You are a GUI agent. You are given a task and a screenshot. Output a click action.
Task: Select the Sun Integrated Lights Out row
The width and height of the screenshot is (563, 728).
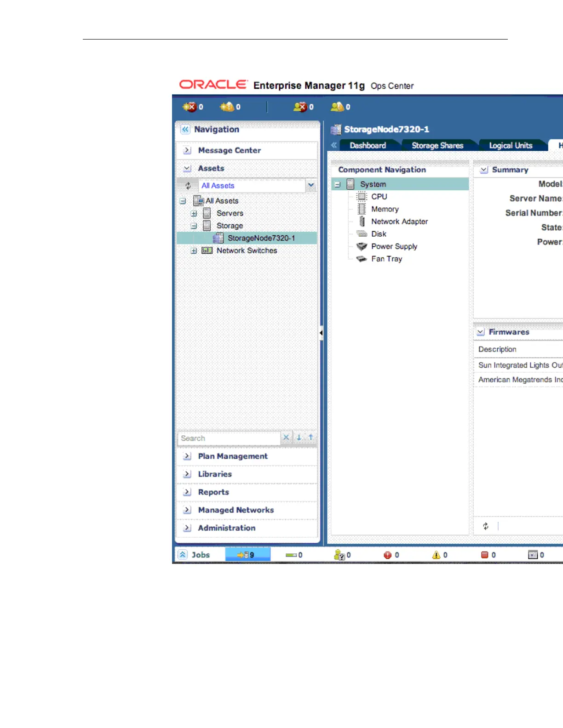(518, 365)
